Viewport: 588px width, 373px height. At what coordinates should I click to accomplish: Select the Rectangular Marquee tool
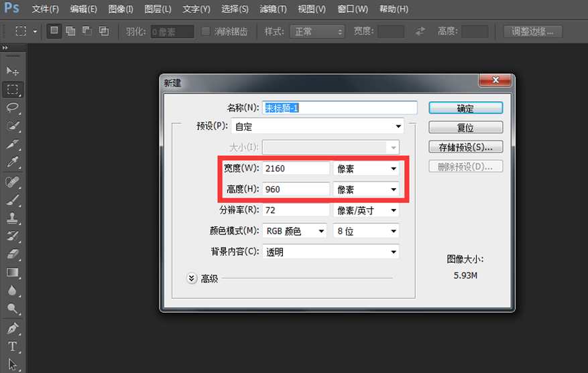click(12, 89)
